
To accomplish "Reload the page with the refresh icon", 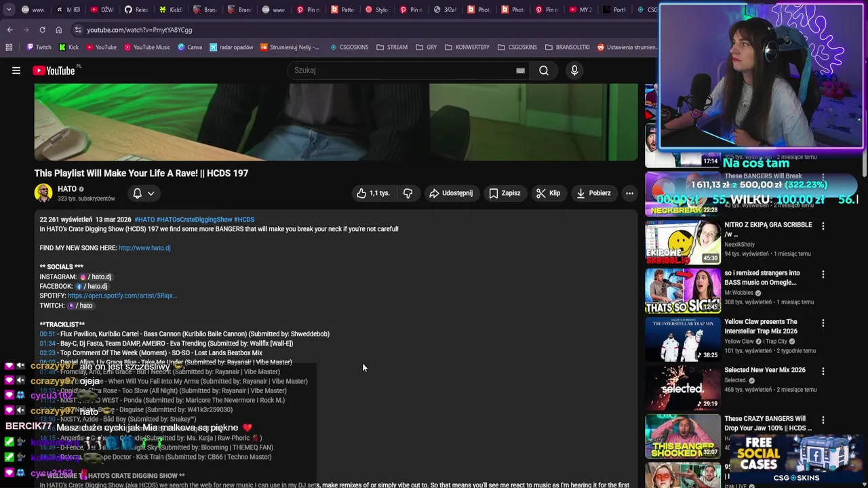I will click(42, 30).
